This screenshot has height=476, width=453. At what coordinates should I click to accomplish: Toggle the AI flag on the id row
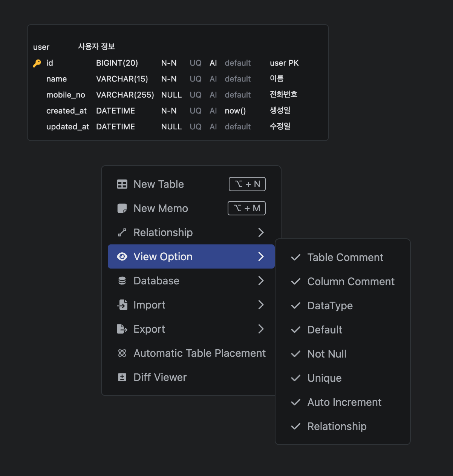213,63
